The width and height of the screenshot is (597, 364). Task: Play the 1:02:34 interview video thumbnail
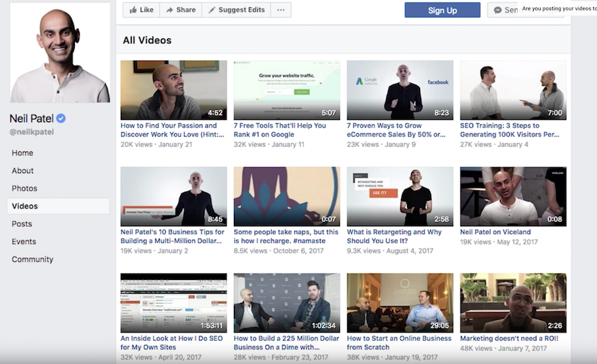[x=286, y=303]
